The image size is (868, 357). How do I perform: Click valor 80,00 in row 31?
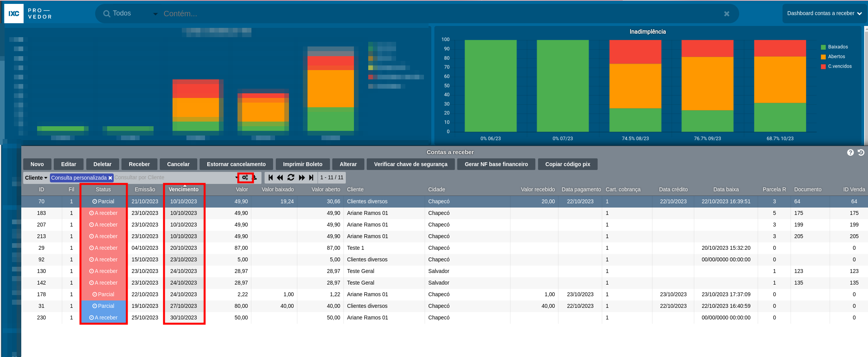(241, 306)
